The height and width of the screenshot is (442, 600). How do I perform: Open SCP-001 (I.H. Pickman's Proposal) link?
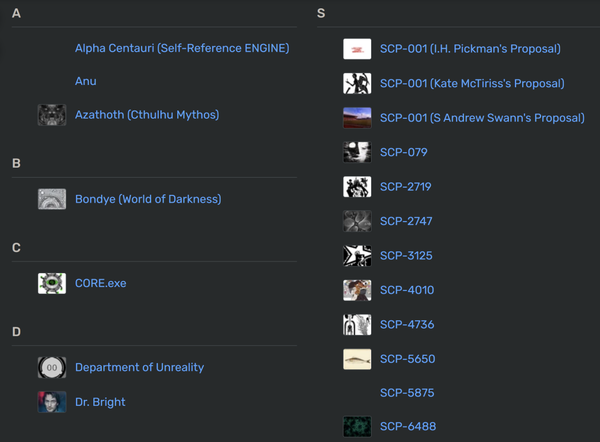(x=470, y=49)
